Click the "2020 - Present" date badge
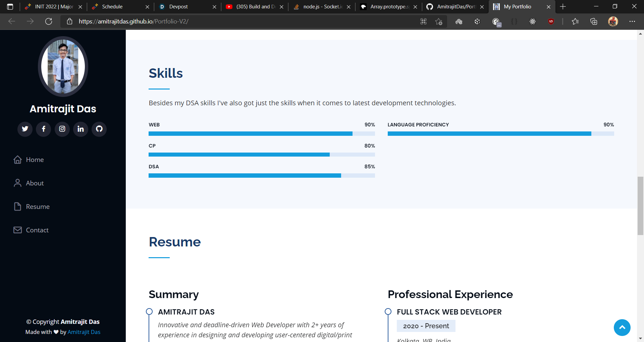 click(426, 326)
